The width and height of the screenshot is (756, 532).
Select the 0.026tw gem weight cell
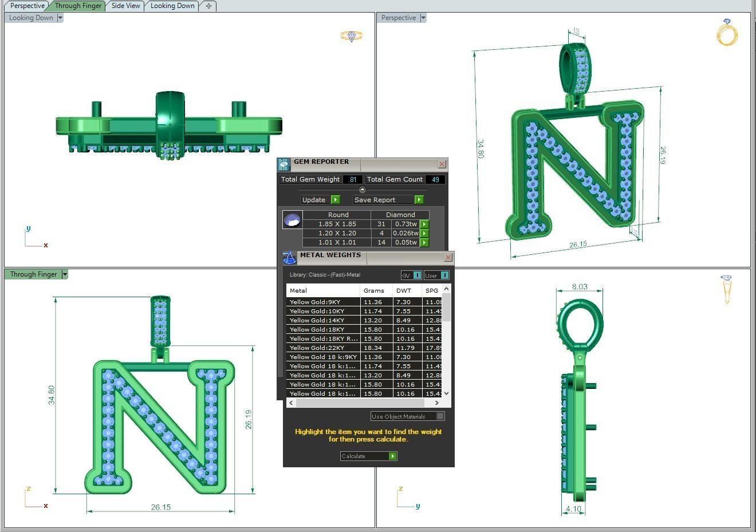pos(406,233)
